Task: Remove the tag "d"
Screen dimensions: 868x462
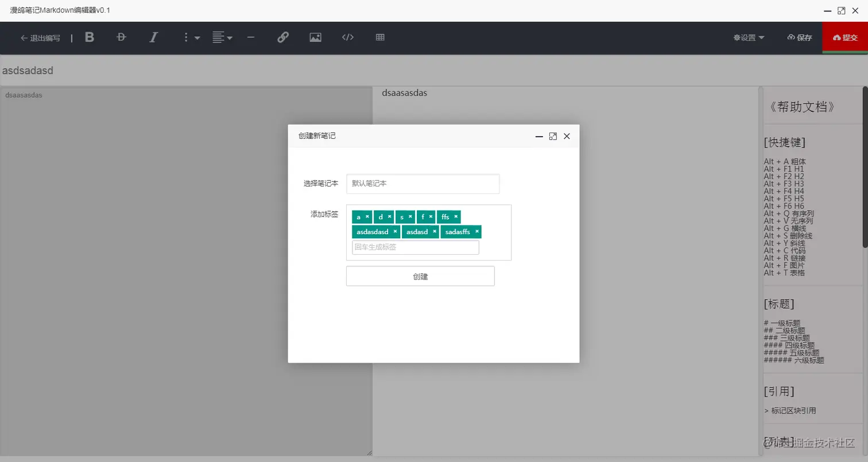Action: (x=389, y=216)
